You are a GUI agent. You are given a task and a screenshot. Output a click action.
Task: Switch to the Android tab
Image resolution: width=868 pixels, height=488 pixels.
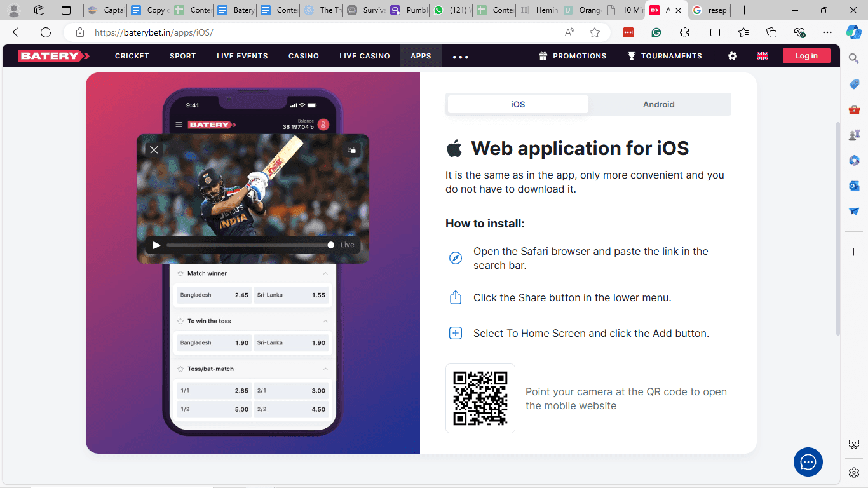659,104
